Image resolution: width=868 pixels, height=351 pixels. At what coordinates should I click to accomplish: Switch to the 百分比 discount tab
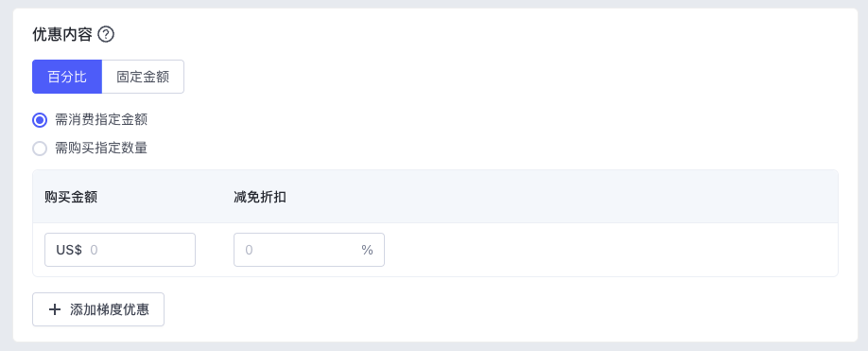(67, 77)
